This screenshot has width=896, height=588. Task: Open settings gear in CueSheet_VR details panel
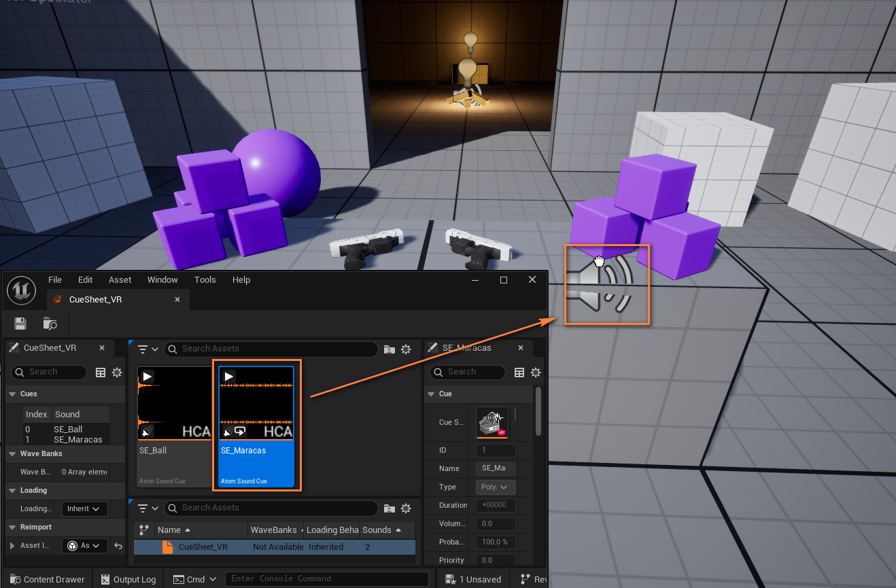point(117,373)
